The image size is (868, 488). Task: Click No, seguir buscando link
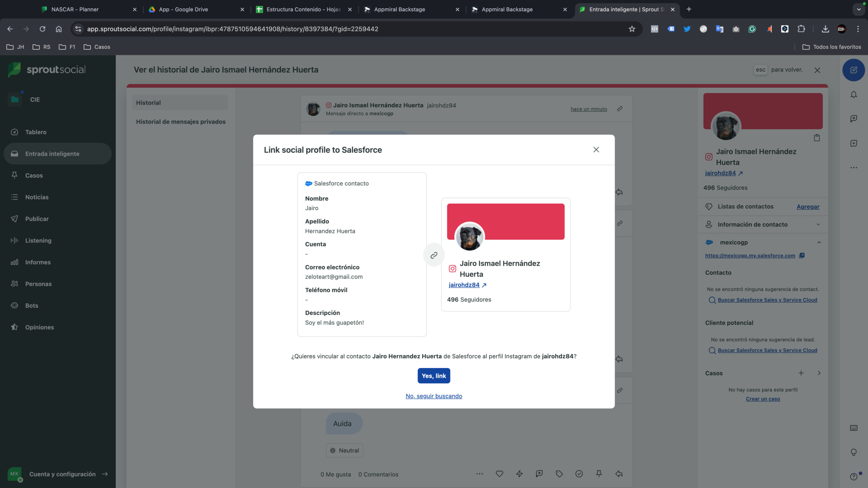434,396
